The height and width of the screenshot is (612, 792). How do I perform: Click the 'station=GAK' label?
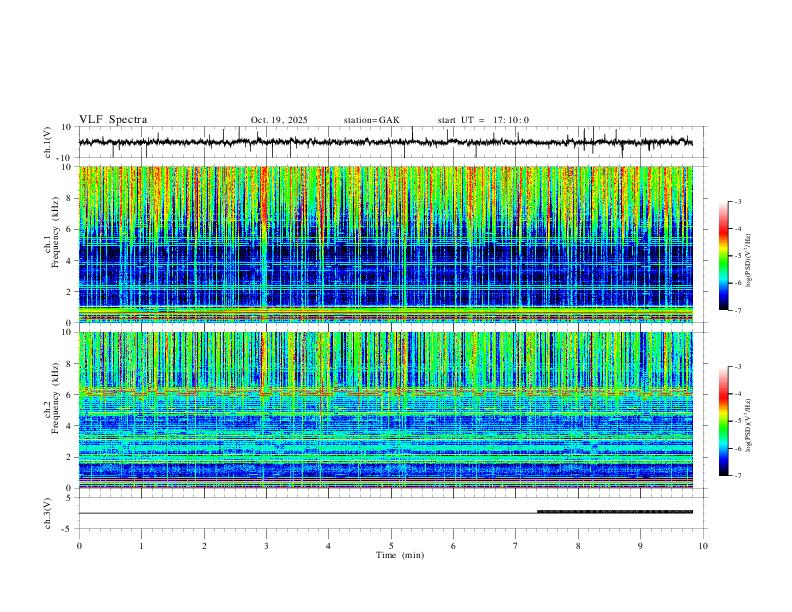coord(371,120)
